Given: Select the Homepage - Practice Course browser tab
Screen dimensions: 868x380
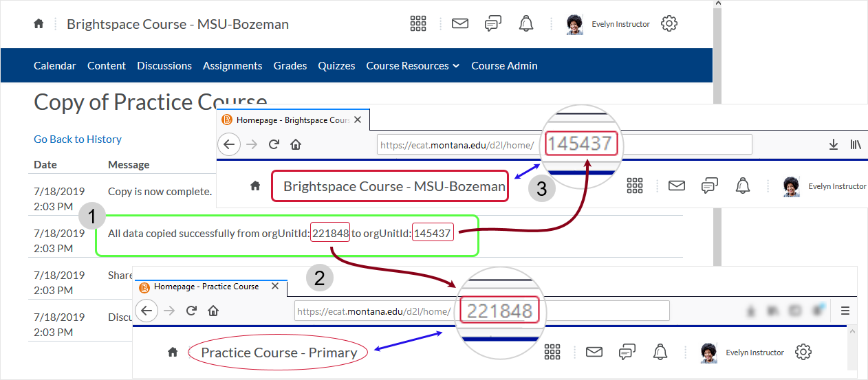Looking at the screenshot, I should click(x=210, y=287).
